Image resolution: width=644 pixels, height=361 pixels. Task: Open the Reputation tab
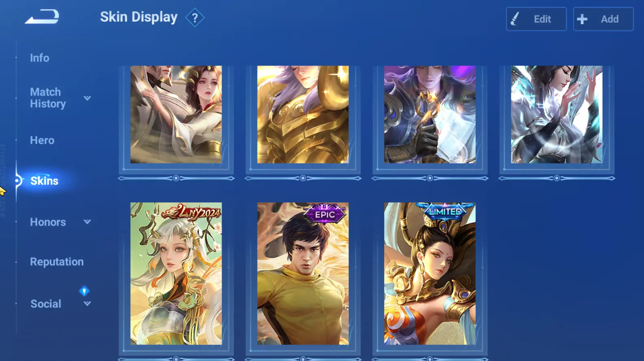pos(57,262)
